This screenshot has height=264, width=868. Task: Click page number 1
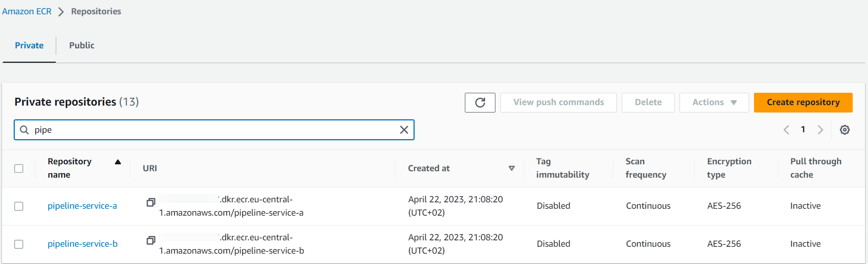click(803, 129)
